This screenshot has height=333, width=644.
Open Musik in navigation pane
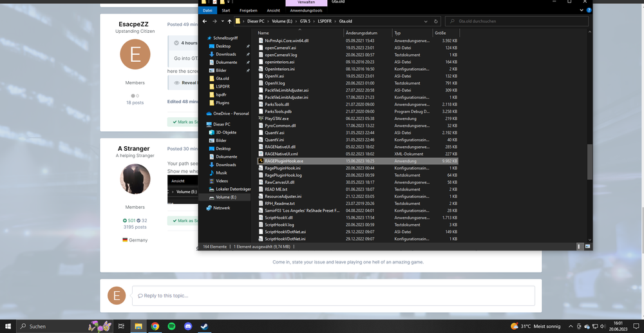click(222, 173)
